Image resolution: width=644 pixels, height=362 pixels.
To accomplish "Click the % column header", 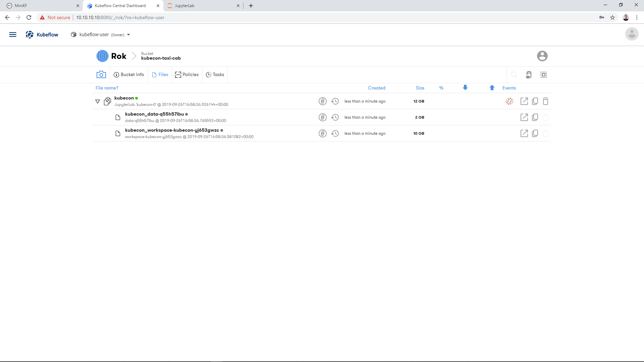I will pyautogui.click(x=441, y=88).
